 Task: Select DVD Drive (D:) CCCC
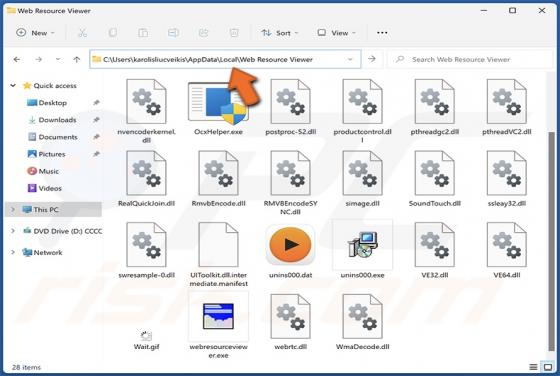pos(62,231)
